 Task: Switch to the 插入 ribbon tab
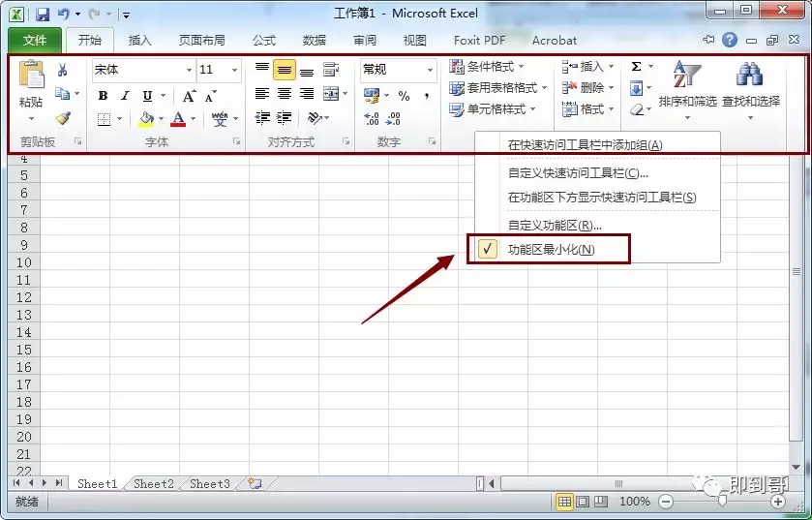pos(139,41)
